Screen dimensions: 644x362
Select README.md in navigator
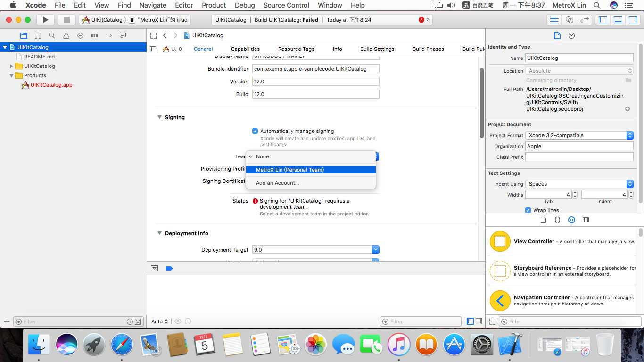point(40,57)
